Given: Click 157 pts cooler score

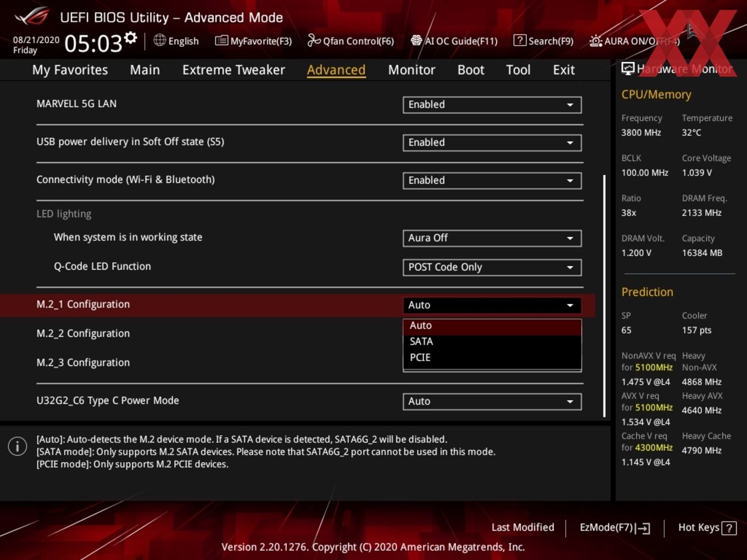Looking at the screenshot, I should (696, 331).
